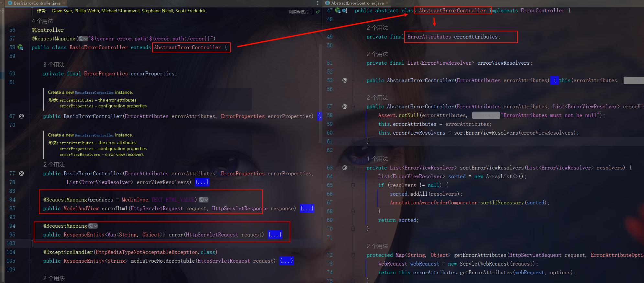This screenshot has height=283, width=644.
Task: Switch to BasicErrorController.java tab
Action: [37, 3]
